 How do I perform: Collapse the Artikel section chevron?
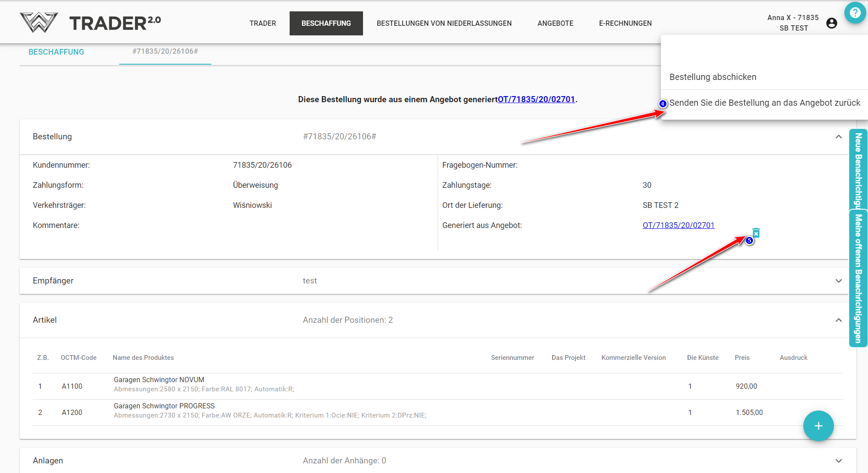click(838, 320)
